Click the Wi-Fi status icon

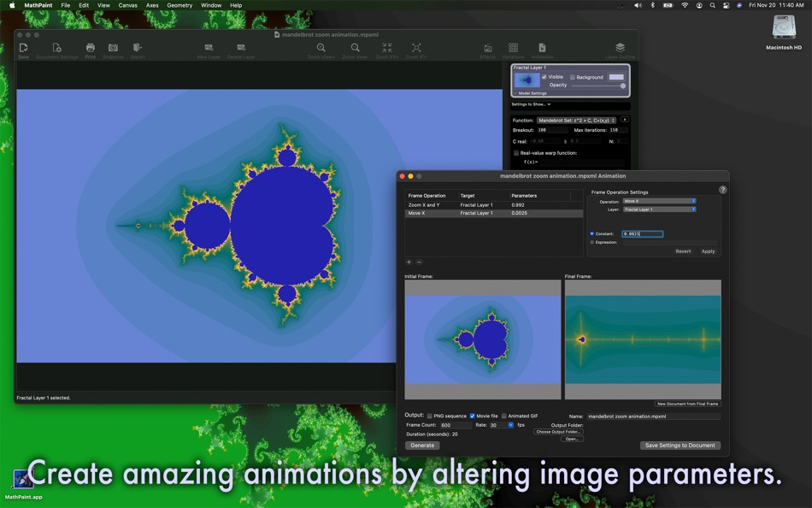[x=685, y=5]
